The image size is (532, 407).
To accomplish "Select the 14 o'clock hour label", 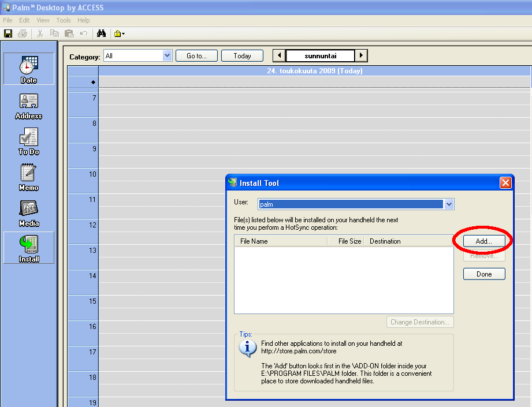I will (92, 276).
